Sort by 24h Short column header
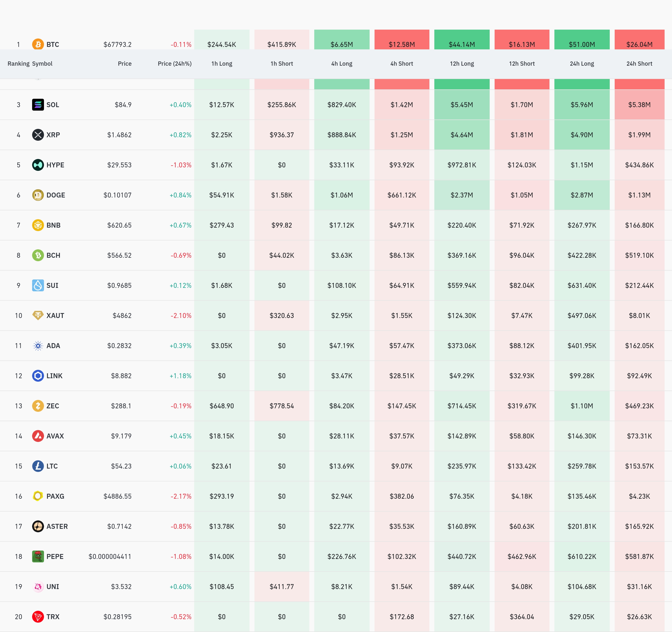This screenshot has height=632, width=672. (639, 63)
